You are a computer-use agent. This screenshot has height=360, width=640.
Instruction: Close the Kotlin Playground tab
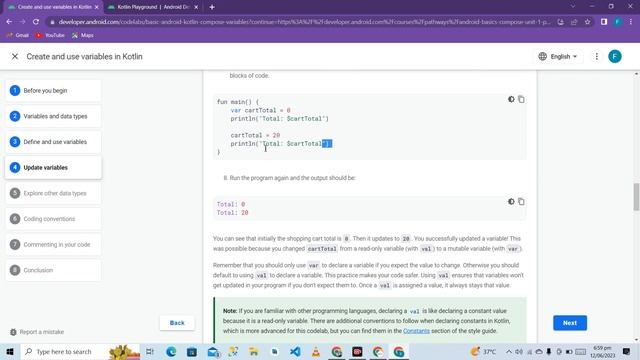click(x=196, y=7)
